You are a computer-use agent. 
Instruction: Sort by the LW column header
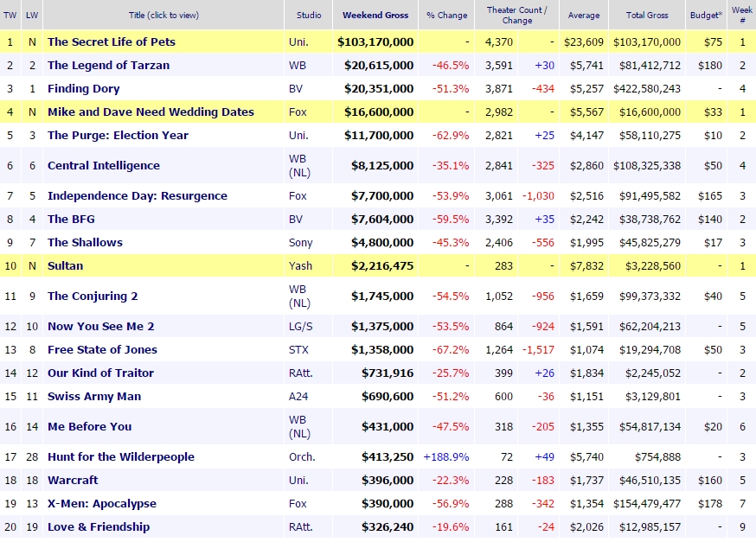(x=32, y=15)
